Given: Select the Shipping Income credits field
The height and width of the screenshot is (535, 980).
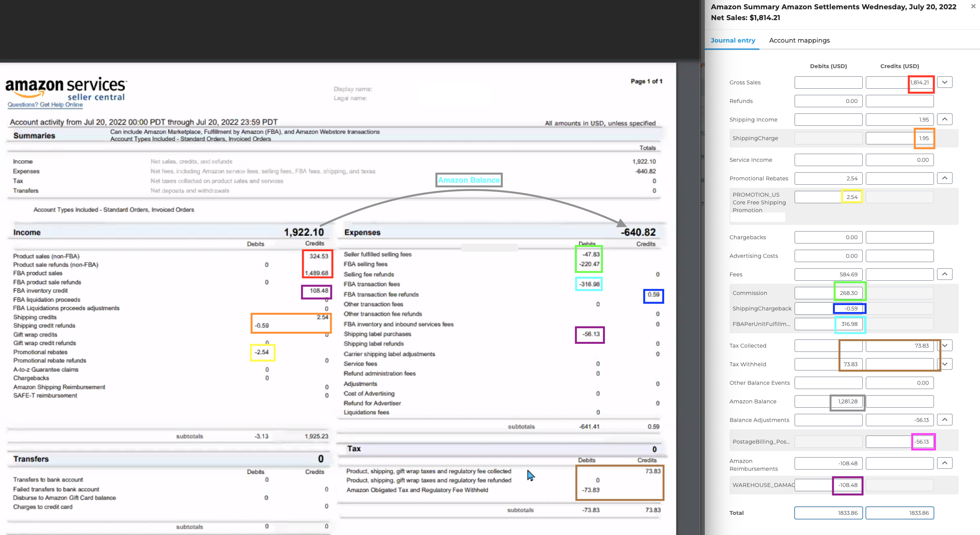Looking at the screenshot, I should [899, 120].
